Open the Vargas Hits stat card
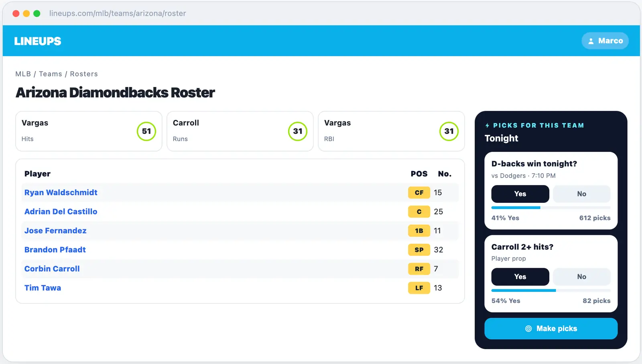Viewport: 642px width, 364px height. point(89,131)
